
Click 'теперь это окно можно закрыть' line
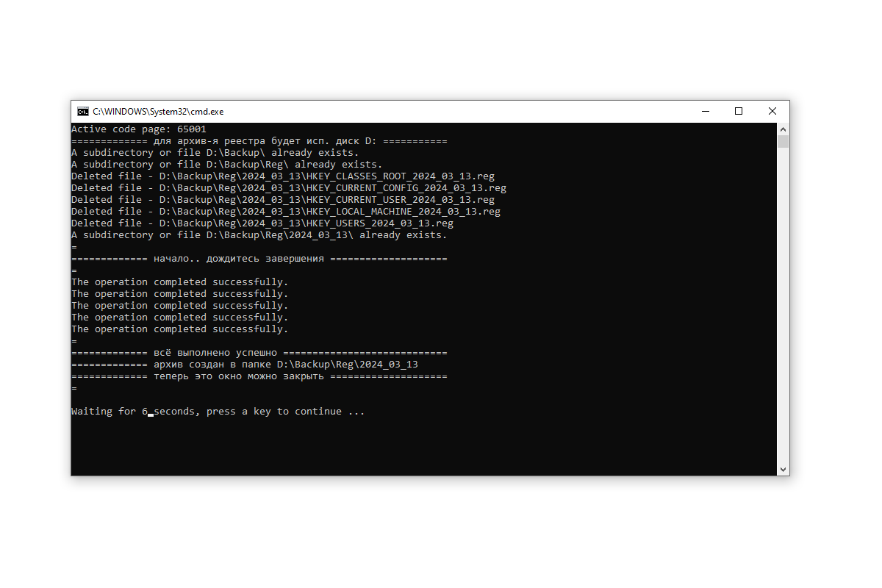coord(259,376)
